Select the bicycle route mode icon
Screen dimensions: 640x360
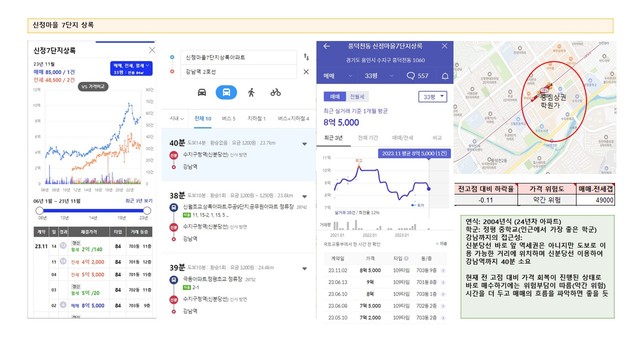point(276,92)
